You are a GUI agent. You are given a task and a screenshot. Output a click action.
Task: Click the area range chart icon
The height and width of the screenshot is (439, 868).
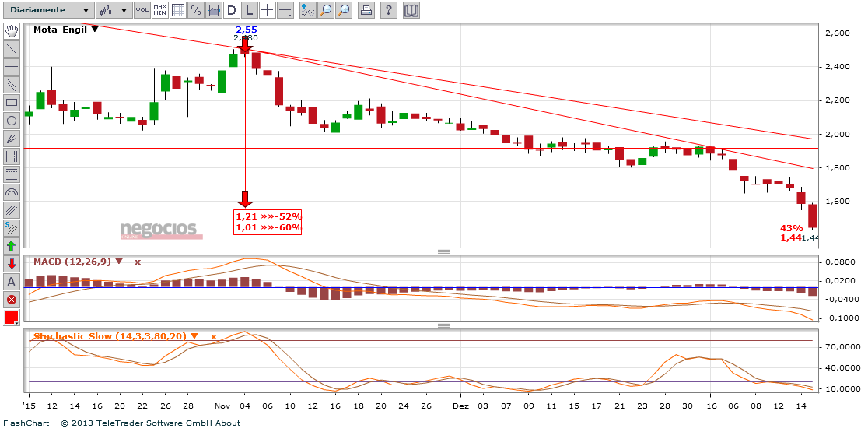click(213, 10)
